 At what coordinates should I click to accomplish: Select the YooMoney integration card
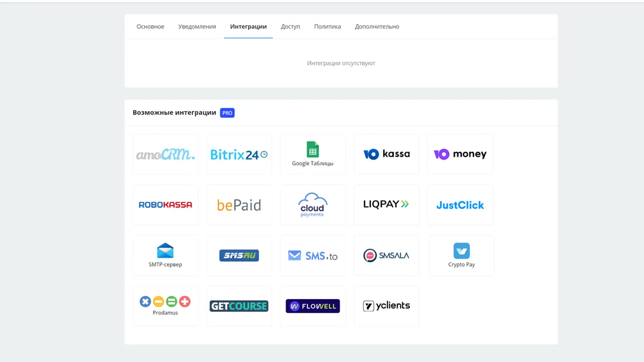pos(460,155)
